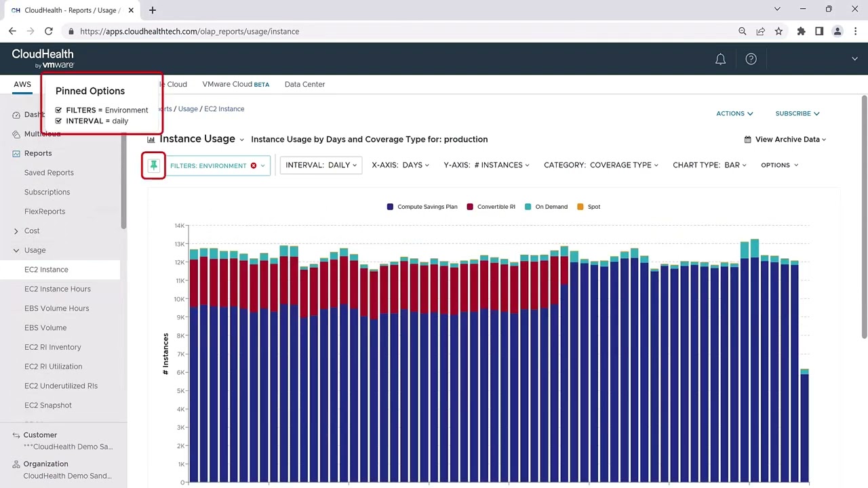Viewport: 868px width, 488px height.
Task: Open FlexReports in sidebar
Action: (45, 211)
